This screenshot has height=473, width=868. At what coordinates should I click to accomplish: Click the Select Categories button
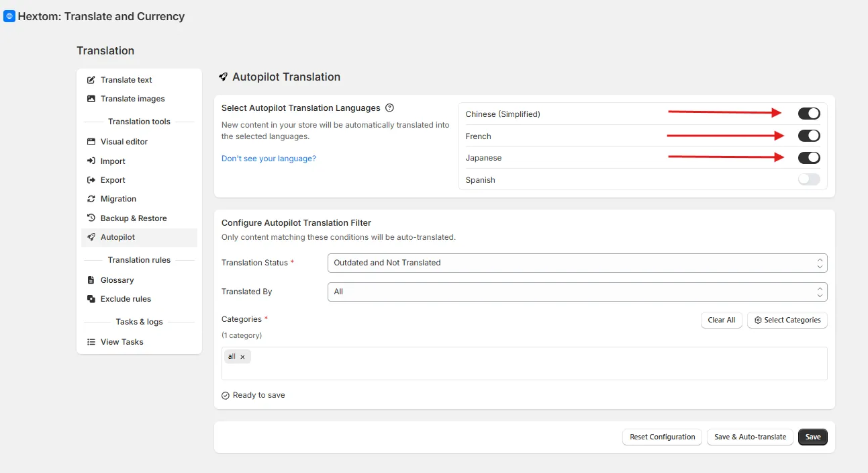click(x=787, y=320)
